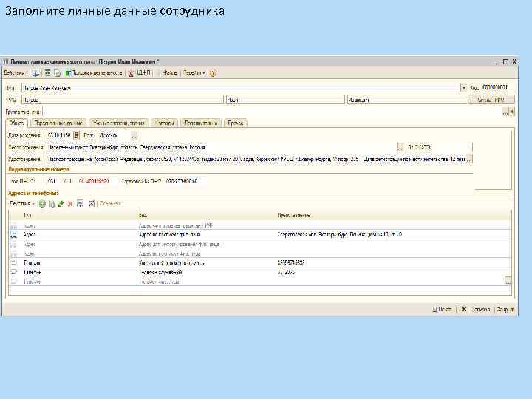Click the icon right of the red X
Image resolution: width=532 pixels, height=399 pixels.
pyautogui.click(x=80, y=204)
